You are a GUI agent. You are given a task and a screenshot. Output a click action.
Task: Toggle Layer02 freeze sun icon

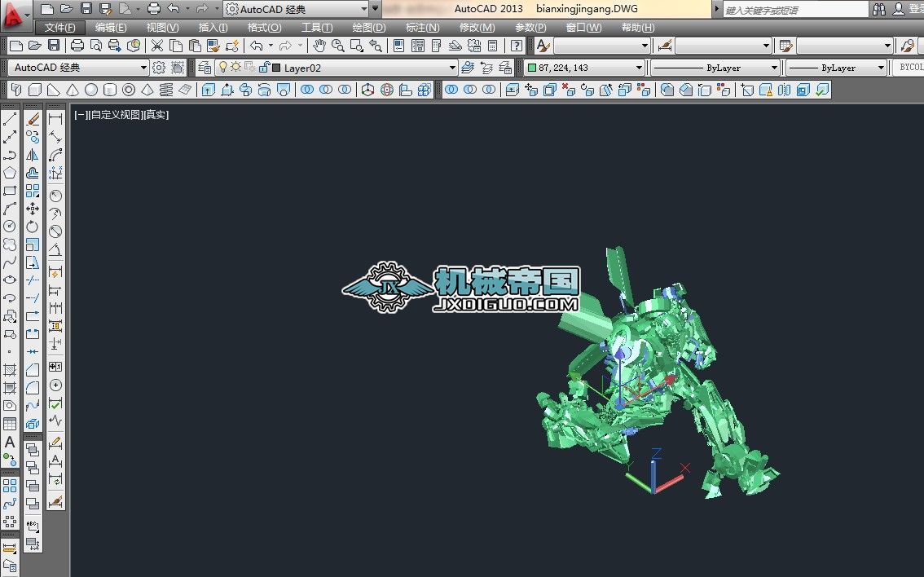[235, 67]
